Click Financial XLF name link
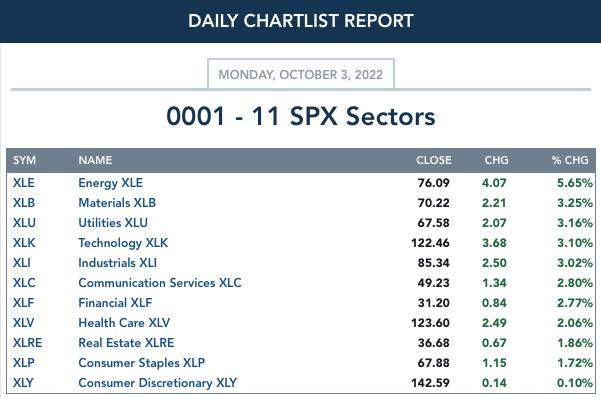 (115, 303)
